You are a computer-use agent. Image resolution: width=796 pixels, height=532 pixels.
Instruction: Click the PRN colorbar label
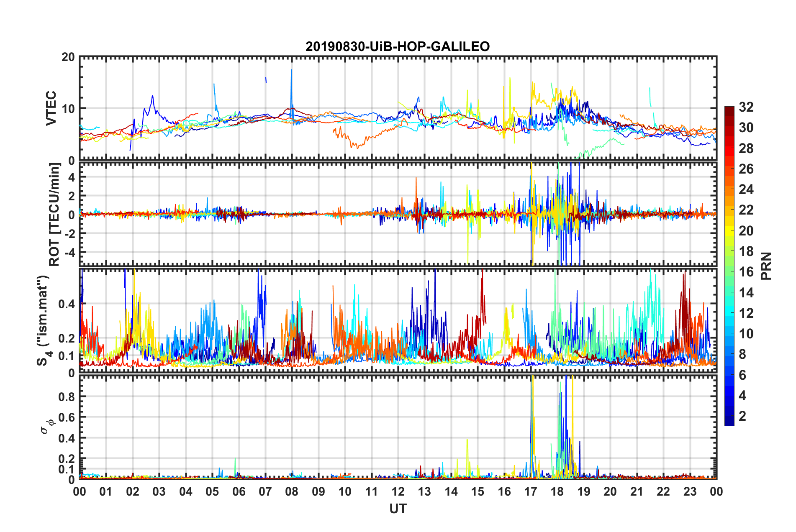pos(766,266)
